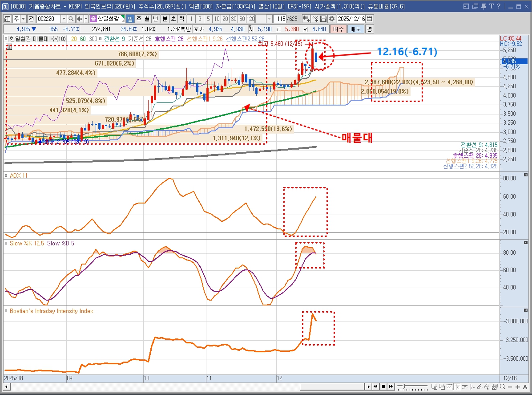Click the crosshair cursor icon in bottom toolbar
Image resolution: width=532 pixels, height=395 pixels.
tap(458, 387)
